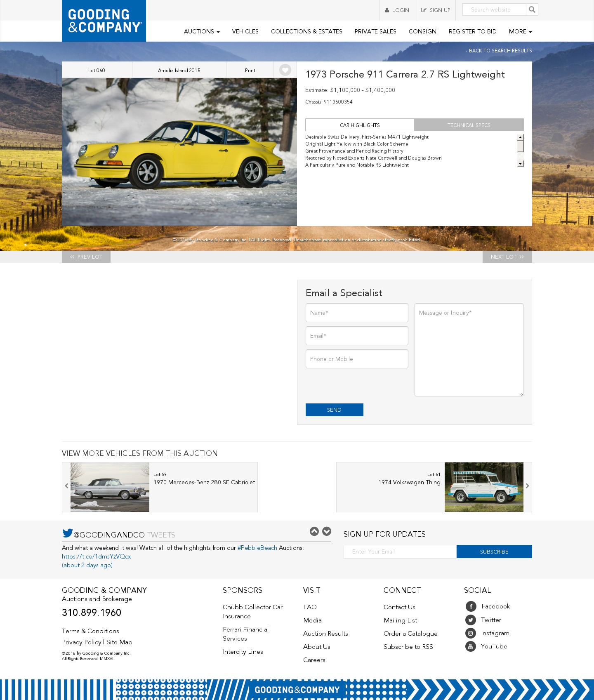The image size is (594, 700).
Task: Click the Twitter circle icon in footer
Action: tap(471, 620)
